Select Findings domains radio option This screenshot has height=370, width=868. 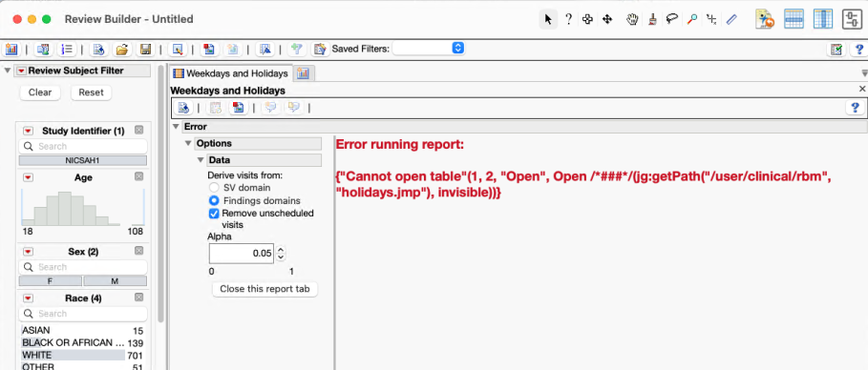click(214, 200)
